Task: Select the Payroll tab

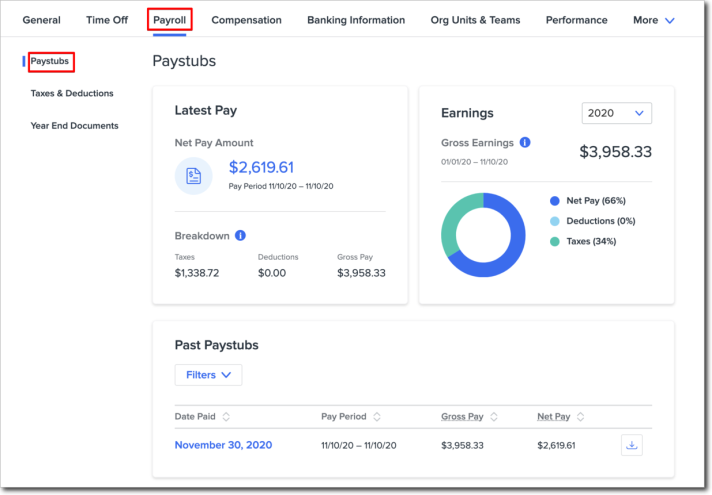Action: (x=169, y=20)
